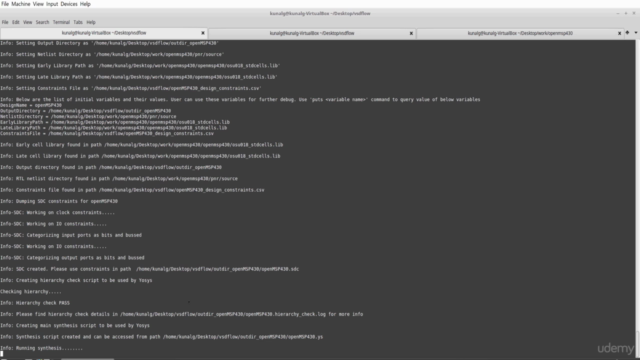Select first ~/Desktop/vsdflow terminal tab
640x360 pixels.
[x=104, y=33]
